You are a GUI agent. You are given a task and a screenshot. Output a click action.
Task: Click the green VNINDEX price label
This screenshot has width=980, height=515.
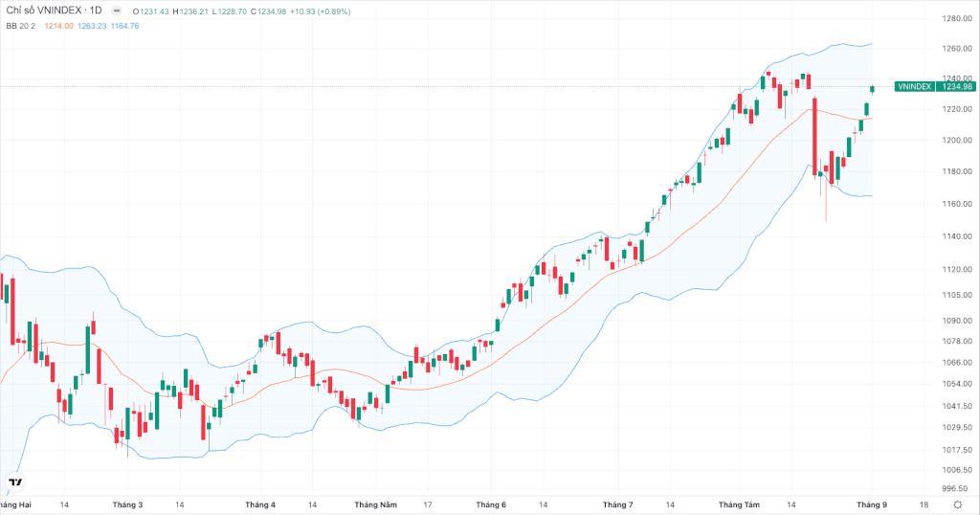coord(914,87)
